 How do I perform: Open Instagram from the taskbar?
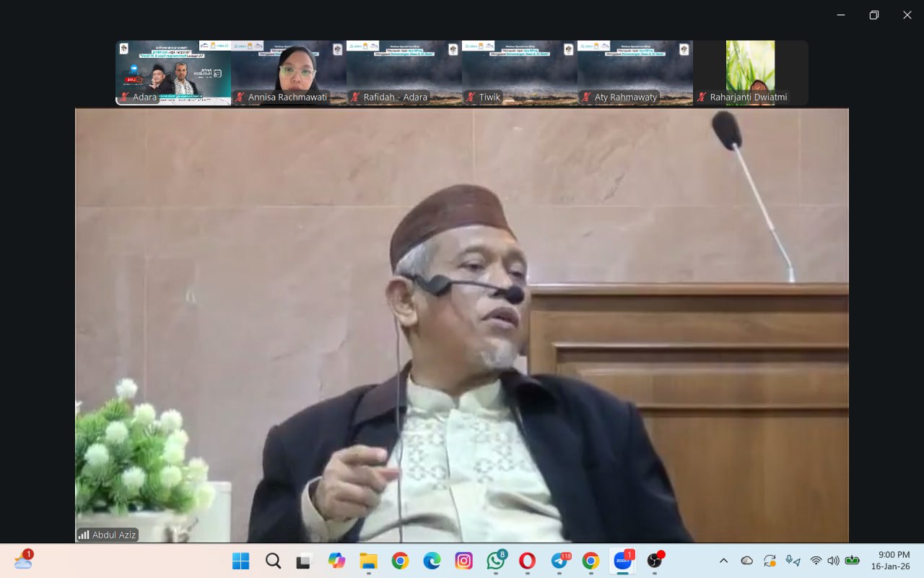(463, 561)
